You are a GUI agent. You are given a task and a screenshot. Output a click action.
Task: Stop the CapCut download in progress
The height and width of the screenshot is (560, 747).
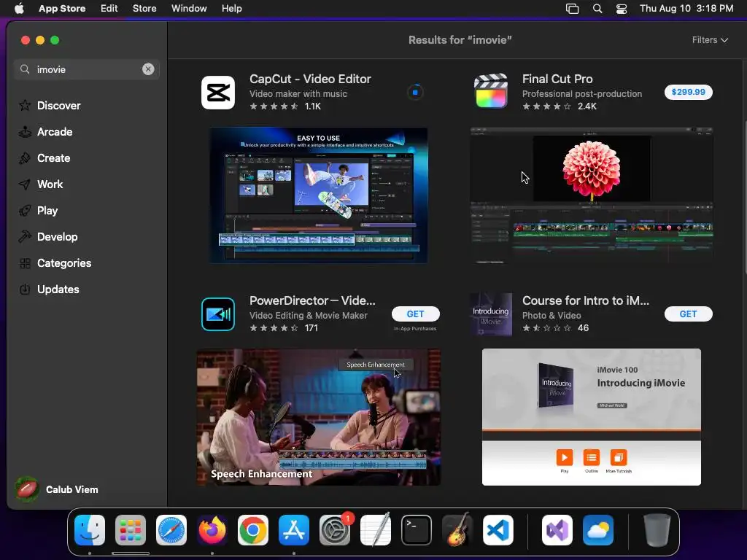[415, 93]
